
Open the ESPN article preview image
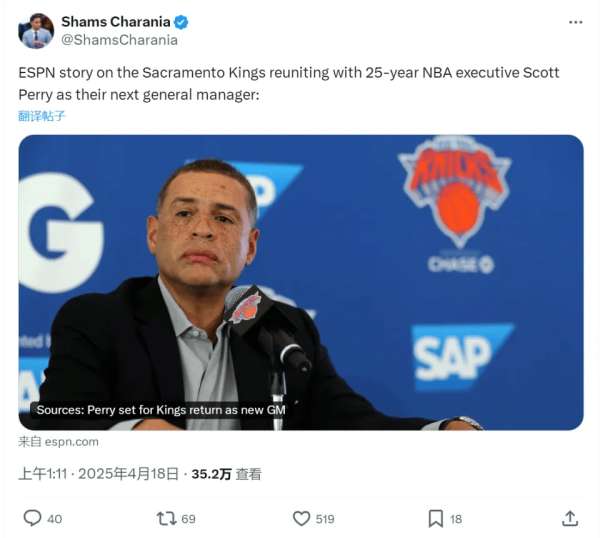coord(301,282)
